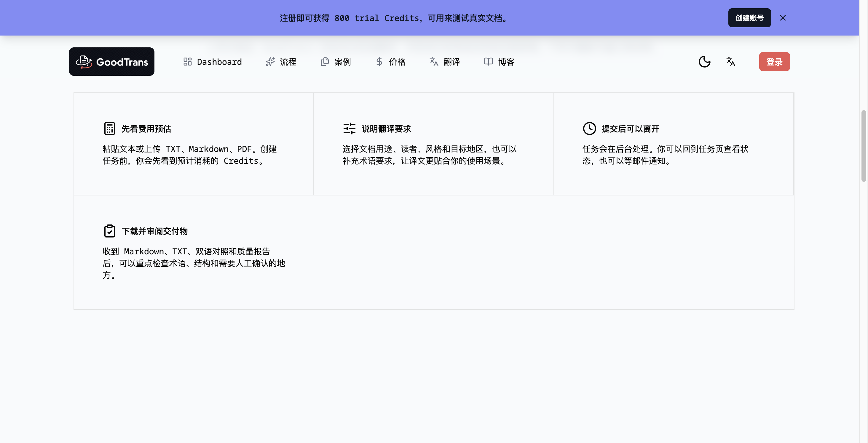This screenshot has width=868, height=443.
Task: Click the clipboard check icon for 下载并审阅交付物
Action: click(x=109, y=231)
